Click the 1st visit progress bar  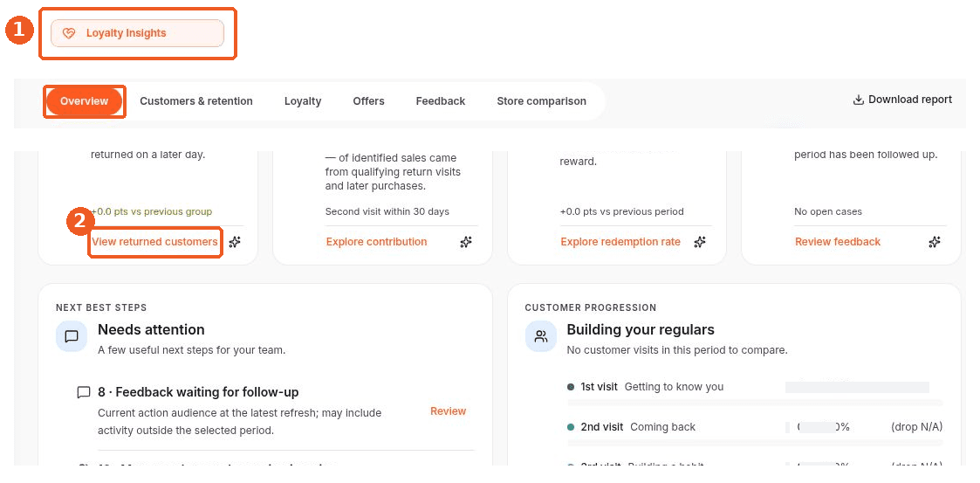(755, 403)
